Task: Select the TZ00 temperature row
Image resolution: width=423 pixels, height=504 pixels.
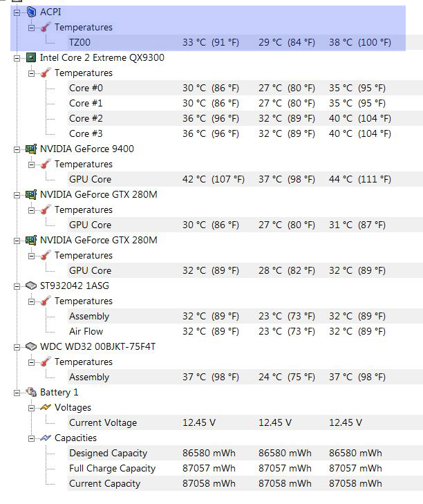Action: 79,42
